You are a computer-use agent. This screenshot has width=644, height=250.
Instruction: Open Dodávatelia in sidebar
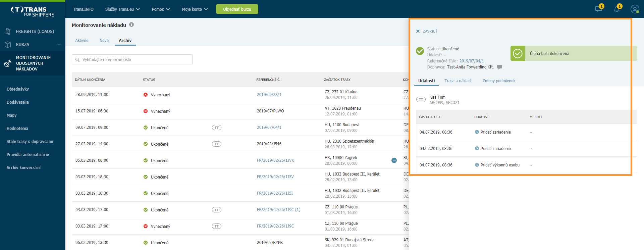click(x=18, y=102)
